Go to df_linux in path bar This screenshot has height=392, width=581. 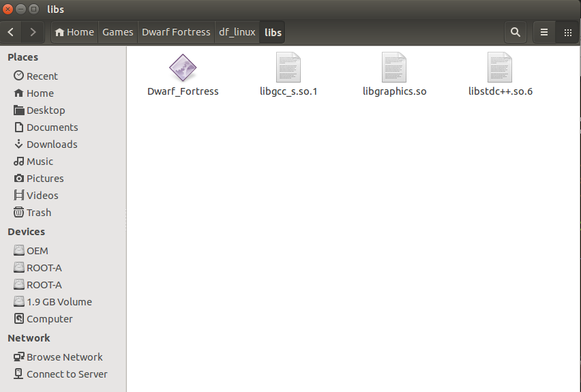(x=237, y=32)
